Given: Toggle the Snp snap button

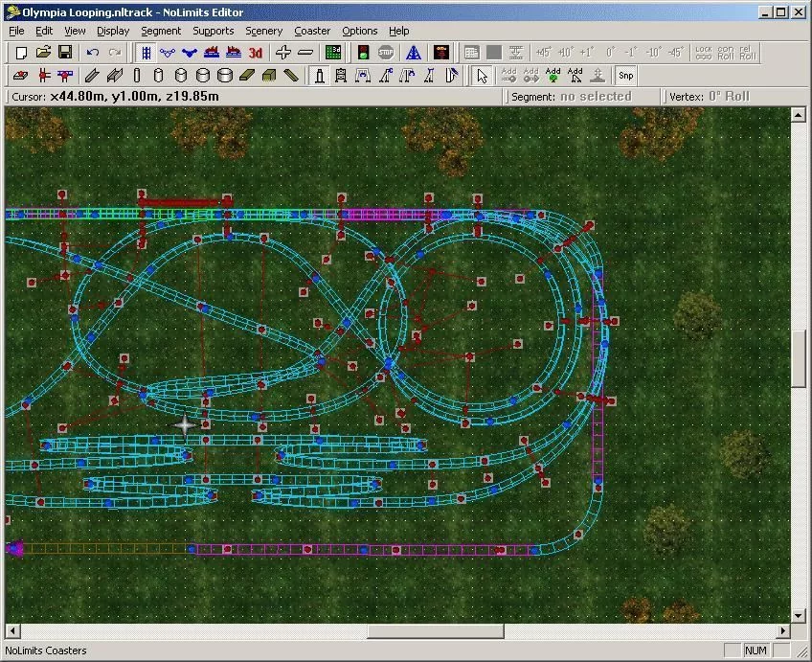Looking at the screenshot, I should (625, 76).
